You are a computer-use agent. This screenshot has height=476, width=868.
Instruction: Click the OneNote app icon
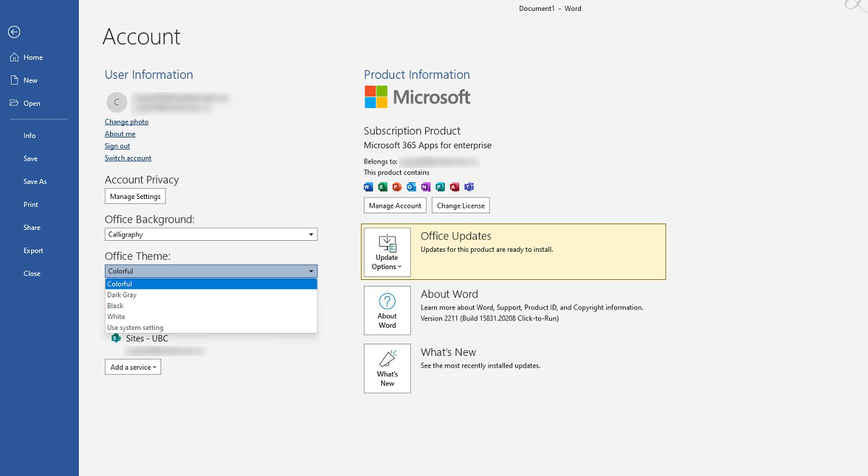point(425,187)
